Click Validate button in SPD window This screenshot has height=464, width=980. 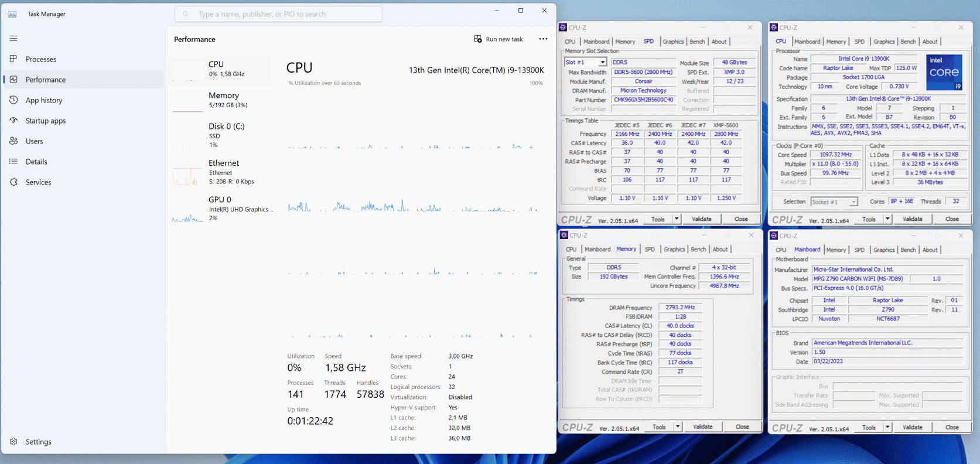pos(702,219)
